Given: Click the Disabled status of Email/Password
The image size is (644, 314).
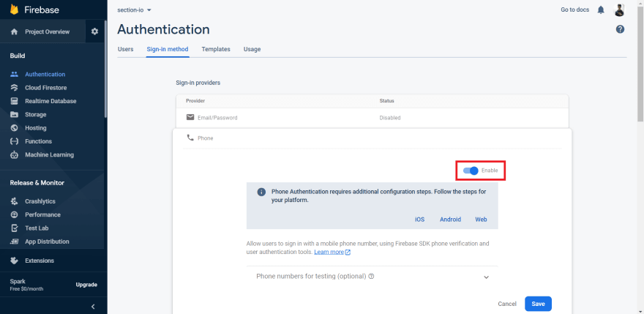Looking at the screenshot, I should coord(390,118).
